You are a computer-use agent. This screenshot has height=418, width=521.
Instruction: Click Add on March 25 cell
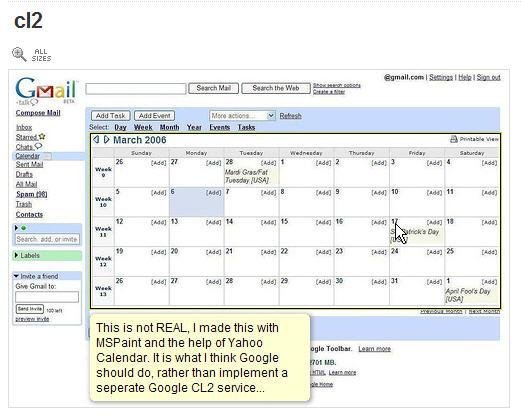pos(489,252)
